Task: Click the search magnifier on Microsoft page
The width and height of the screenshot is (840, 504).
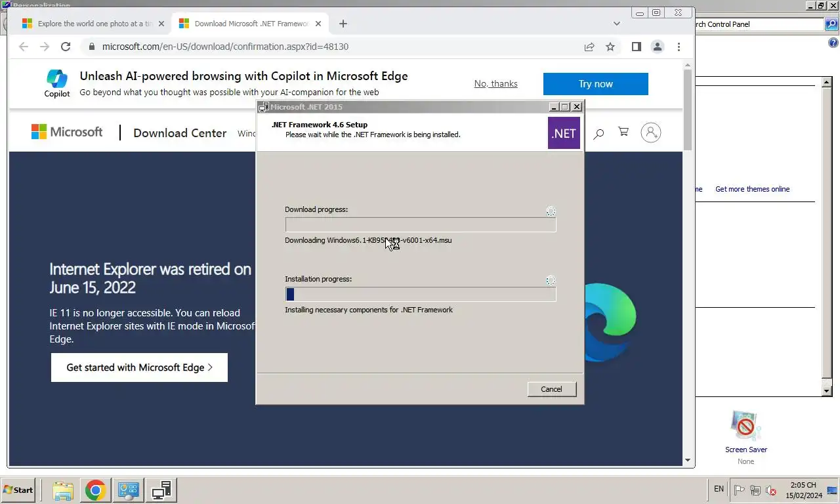Action: pyautogui.click(x=598, y=134)
